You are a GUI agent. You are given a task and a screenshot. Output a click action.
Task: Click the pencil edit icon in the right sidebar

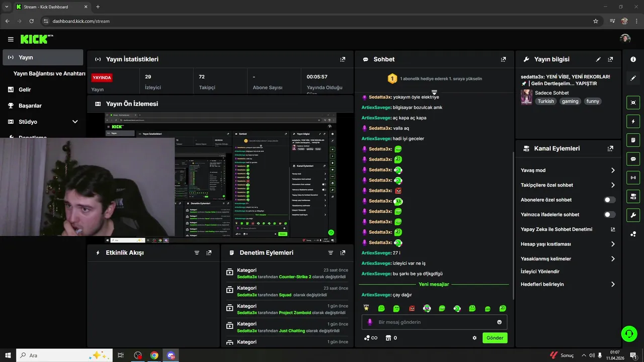(633, 78)
